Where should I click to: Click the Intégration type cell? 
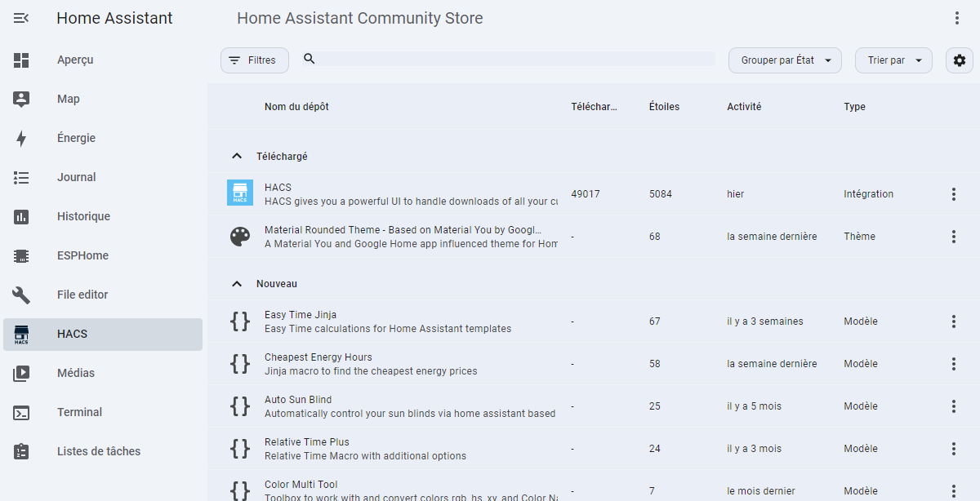868,194
